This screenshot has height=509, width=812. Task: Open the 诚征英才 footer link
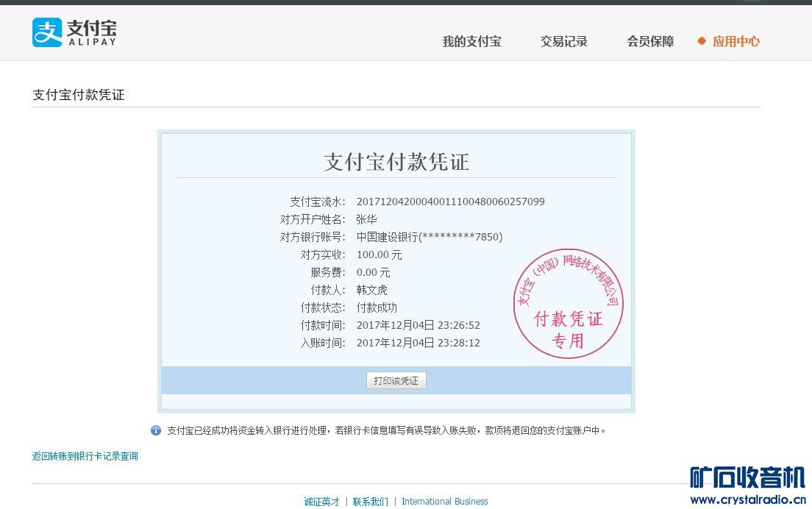(321, 501)
